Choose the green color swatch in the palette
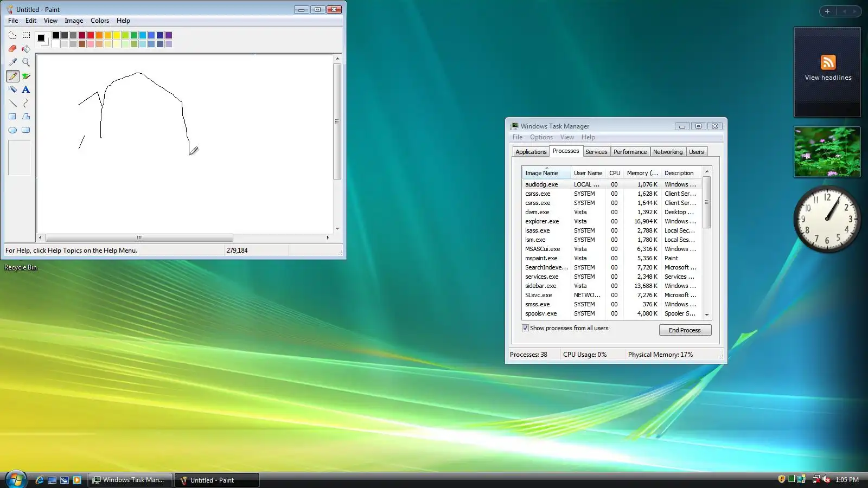 click(x=134, y=35)
